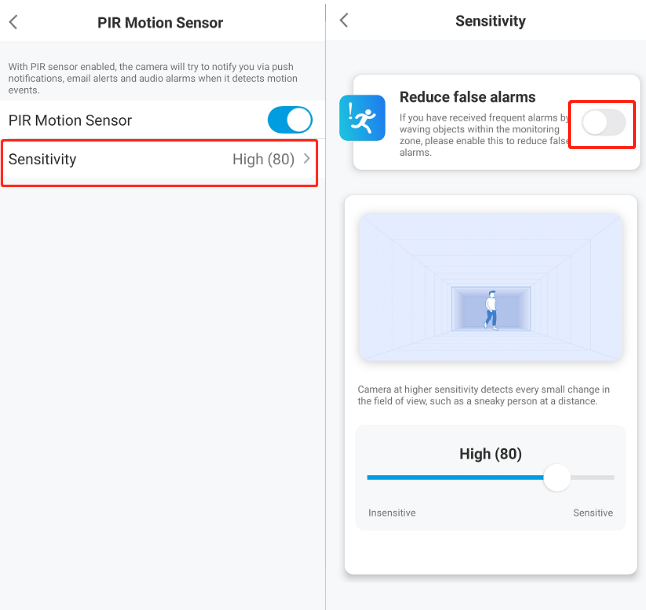Click the walking person corridor illustration

(491, 287)
